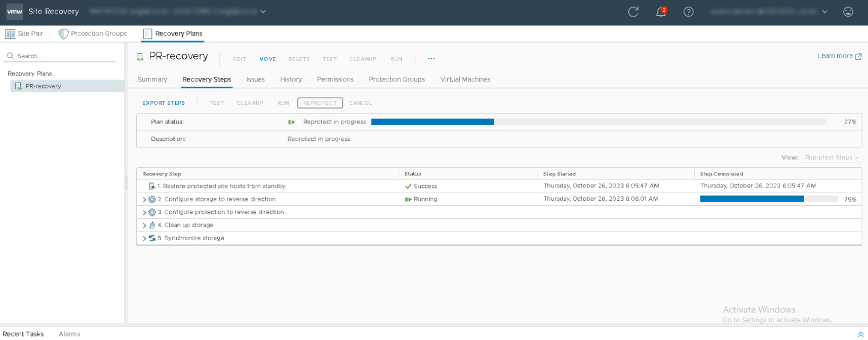Open the Virtual Machines tab
This screenshot has width=868, height=340.
tap(465, 80)
